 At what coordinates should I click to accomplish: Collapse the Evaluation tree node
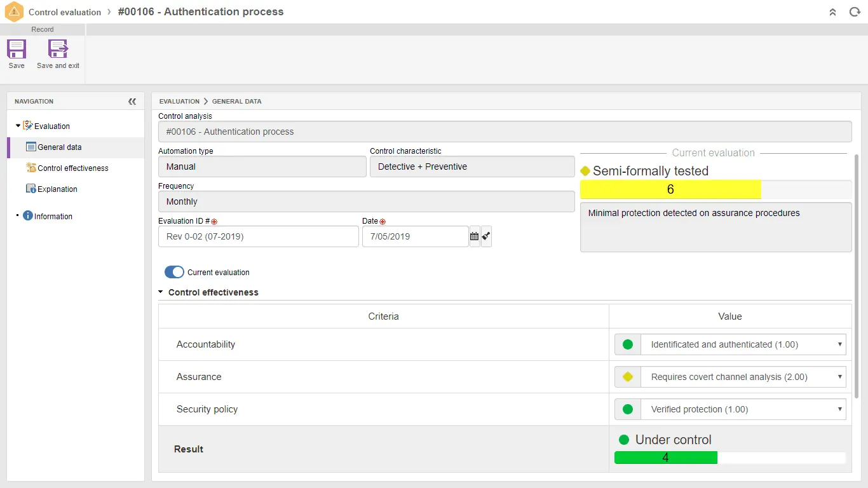point(18,126)
